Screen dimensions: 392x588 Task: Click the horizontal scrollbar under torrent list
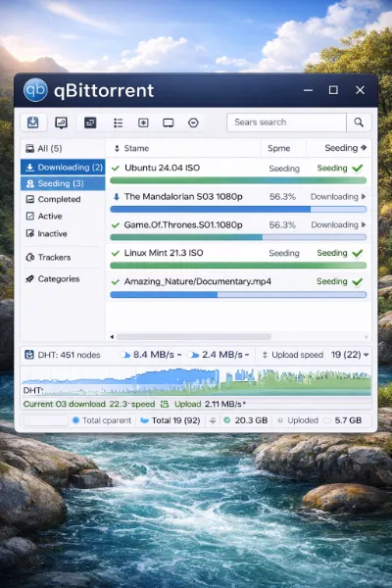[194, 337]
